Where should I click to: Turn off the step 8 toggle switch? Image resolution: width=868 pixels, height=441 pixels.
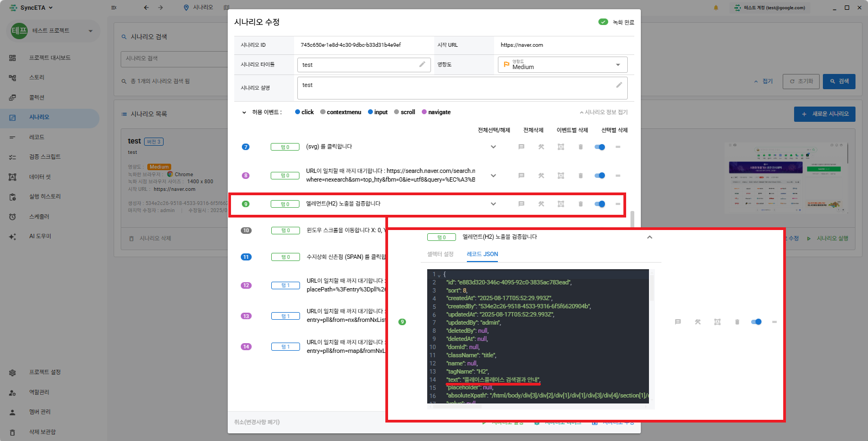click(600, 176)
